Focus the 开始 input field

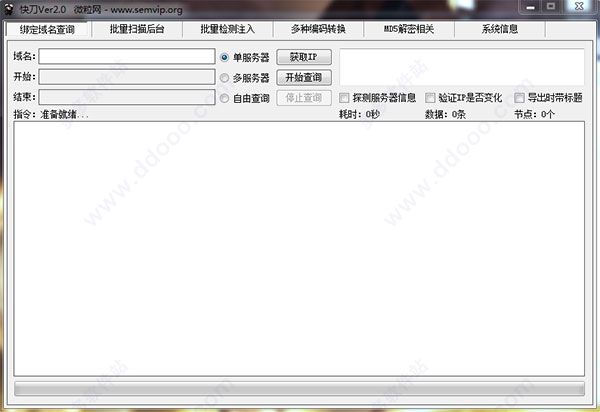tap(127, 77)
